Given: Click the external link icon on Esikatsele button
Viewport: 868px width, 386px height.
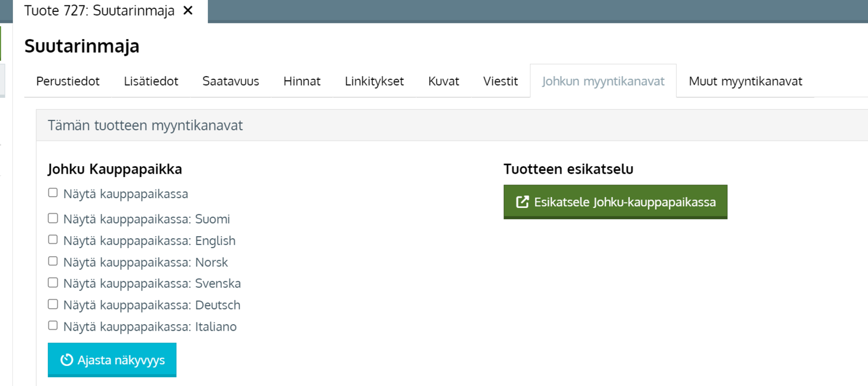Looking at the screenshot, I should pyautogui.click(x=522, y=202).
